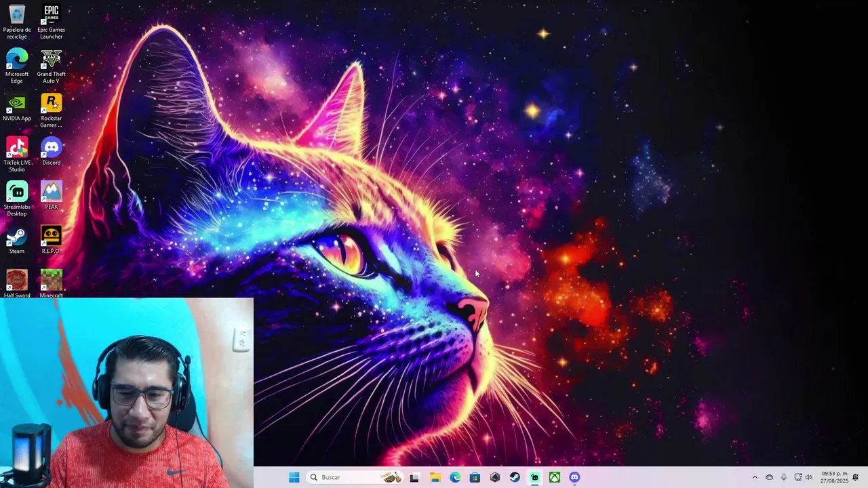Select the Half Sword desktop icon
The image size is (868, 488).
click(x=17, y=284)
